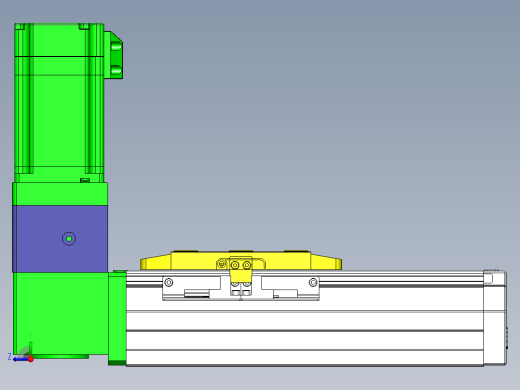Select the lower green gearbox block
This screenshot has width=520, height=390.
61,313
